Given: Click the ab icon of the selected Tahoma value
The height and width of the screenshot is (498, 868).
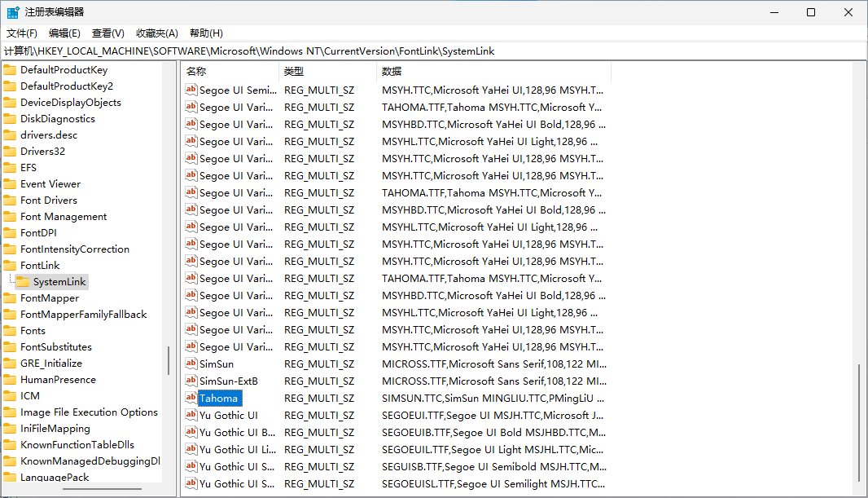Looking at the screenshot, I should tap(191, 398).
